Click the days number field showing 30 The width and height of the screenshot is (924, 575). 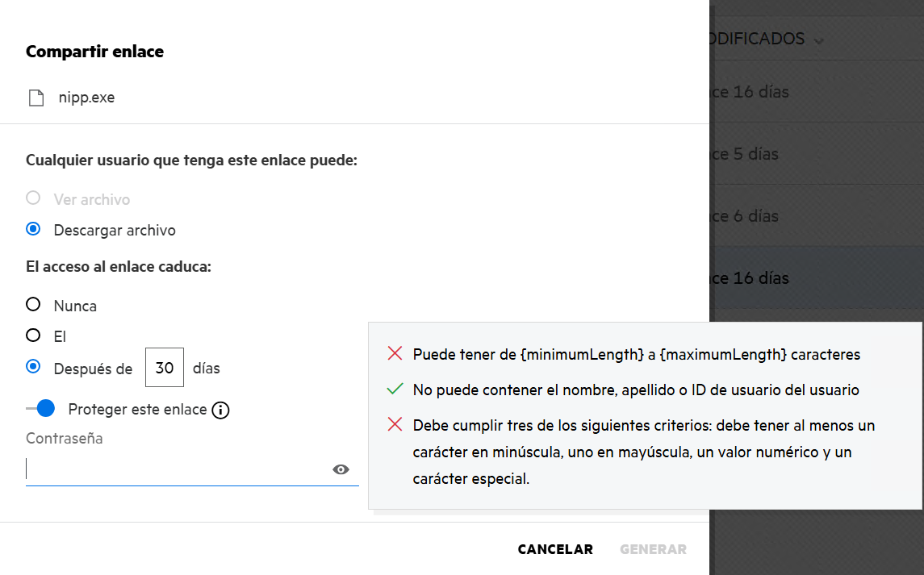click(165, 368)
